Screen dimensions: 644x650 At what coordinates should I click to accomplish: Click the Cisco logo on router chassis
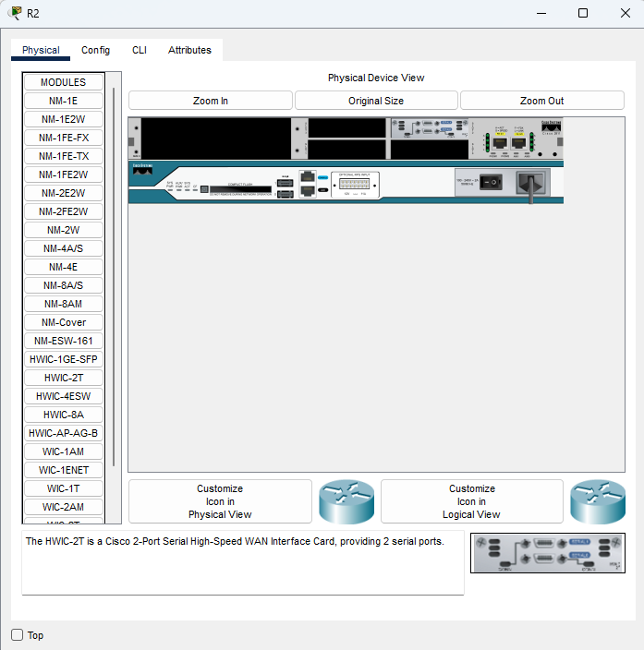tap(142, 169)
